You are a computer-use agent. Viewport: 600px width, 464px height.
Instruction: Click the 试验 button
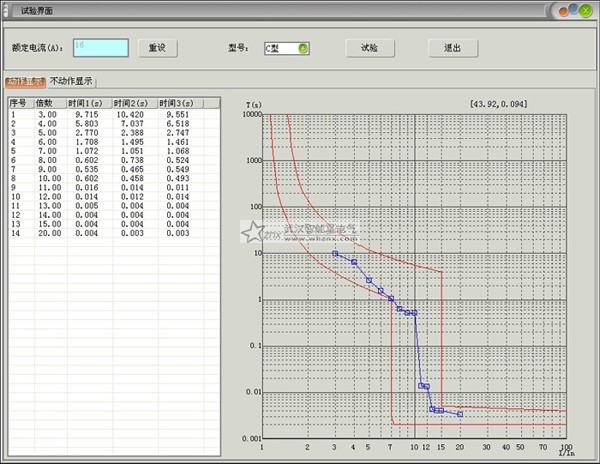[x=370, y=47]
